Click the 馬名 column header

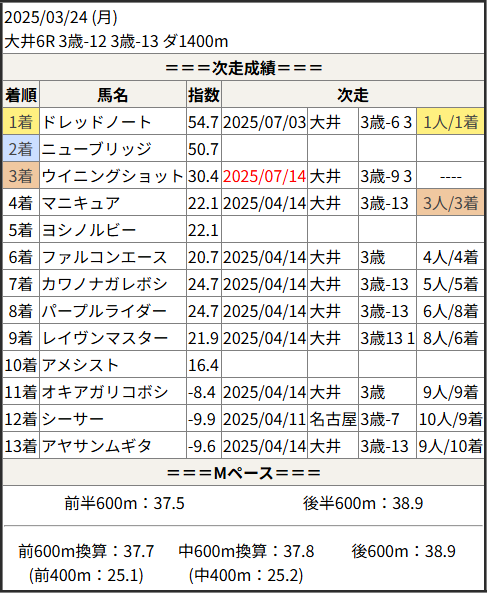(113, 95)
